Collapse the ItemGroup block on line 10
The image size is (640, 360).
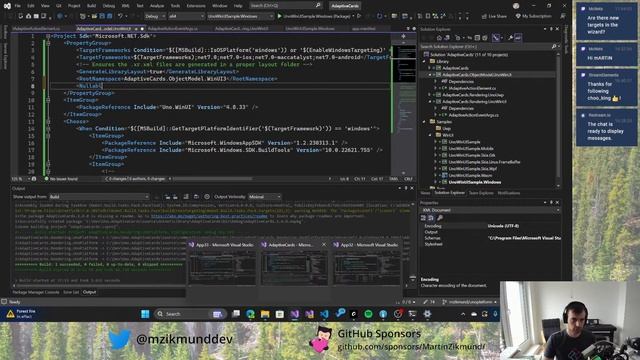pos(48,100)
